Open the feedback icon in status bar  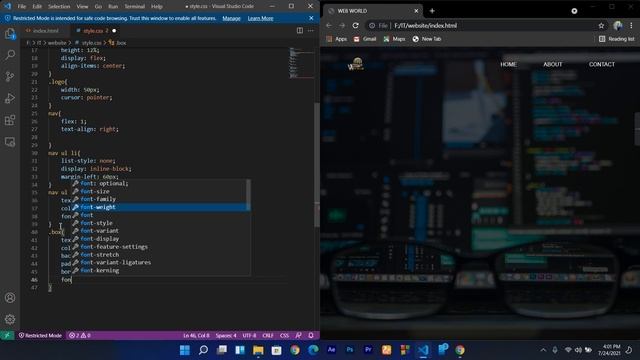[298, 335]
